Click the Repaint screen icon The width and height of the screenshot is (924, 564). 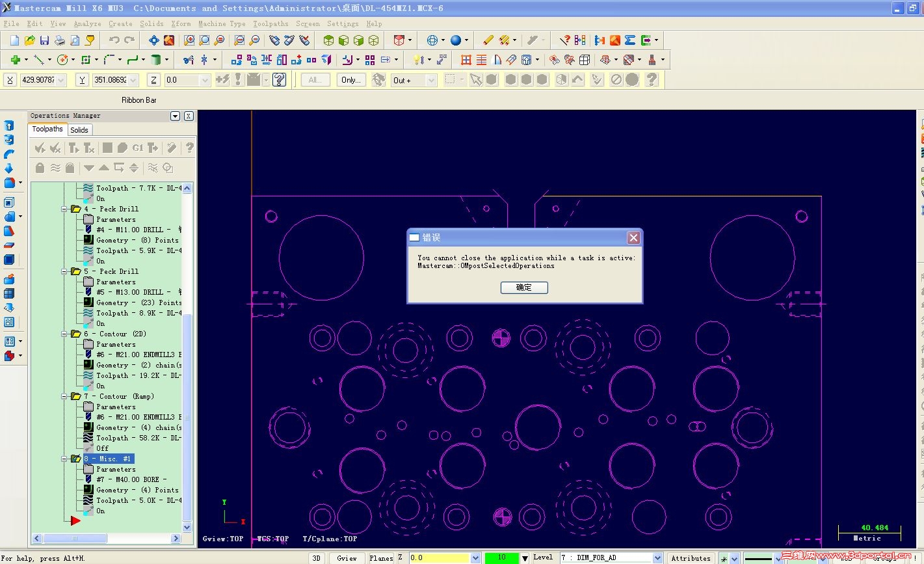pyautogui.click(x=169, y=40)
